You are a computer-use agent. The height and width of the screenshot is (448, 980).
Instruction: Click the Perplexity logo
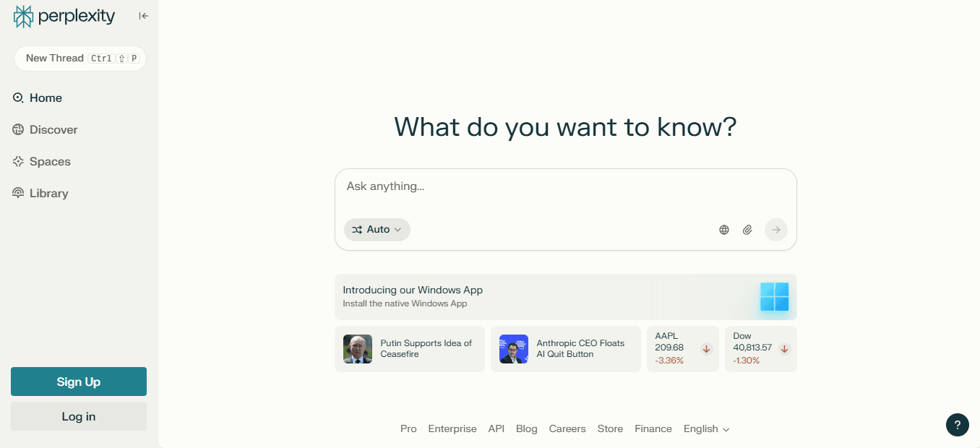64,16
